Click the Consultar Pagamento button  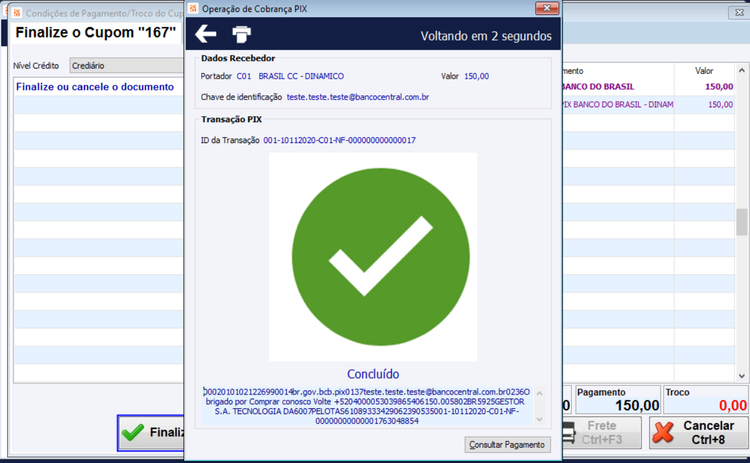point(507,444)
